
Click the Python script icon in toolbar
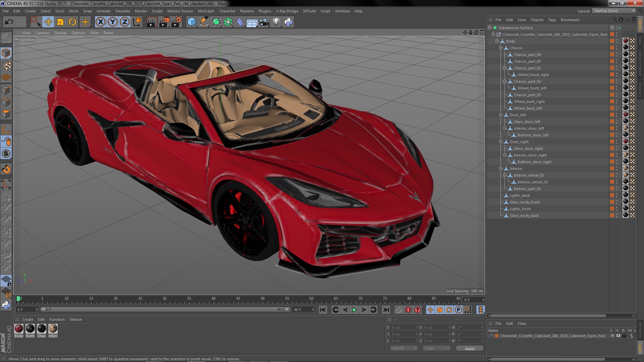click(x=288, y=22)
